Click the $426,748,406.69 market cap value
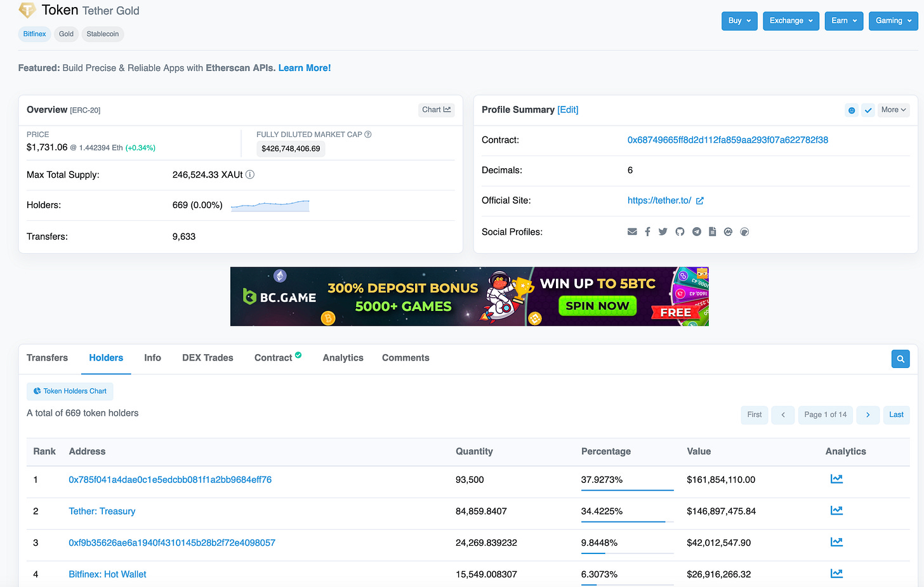The width and height of the screenshot is (924, 587). [x=291, y=148]
